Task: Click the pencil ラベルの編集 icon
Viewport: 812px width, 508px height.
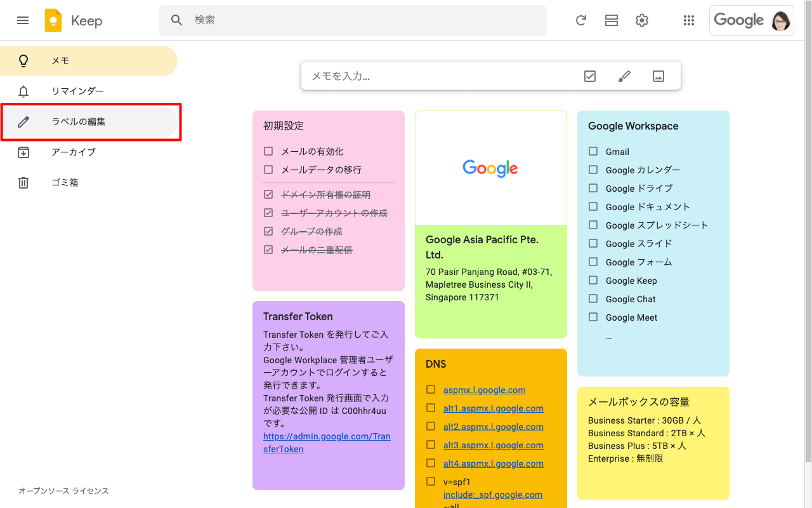Action: point(23,122)
